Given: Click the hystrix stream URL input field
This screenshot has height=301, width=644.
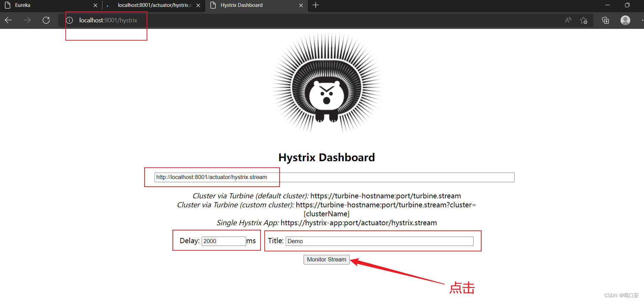Looking at the screenshot, I should click(x=334, y=177).
